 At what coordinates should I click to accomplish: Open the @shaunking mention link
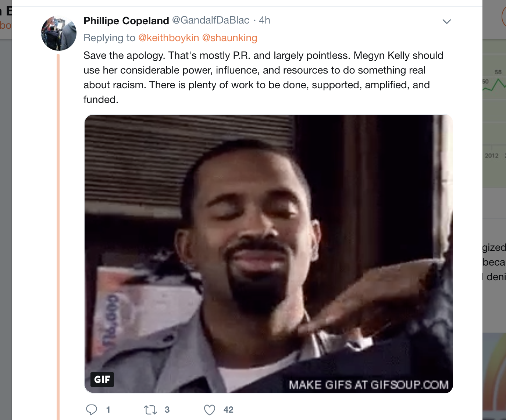pyautogui.click(x=229, y=38)
